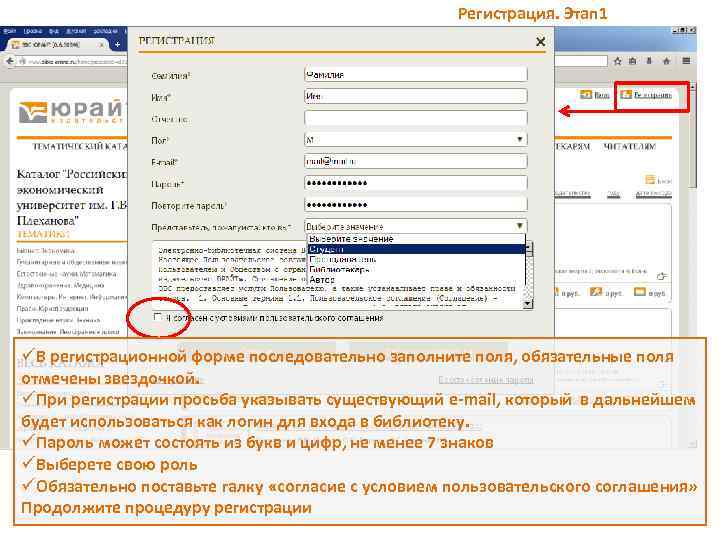Click agreement text box scroll-up arrow
Image resolution: width=720 pixels, height=540 pixels.
point(529,246)
